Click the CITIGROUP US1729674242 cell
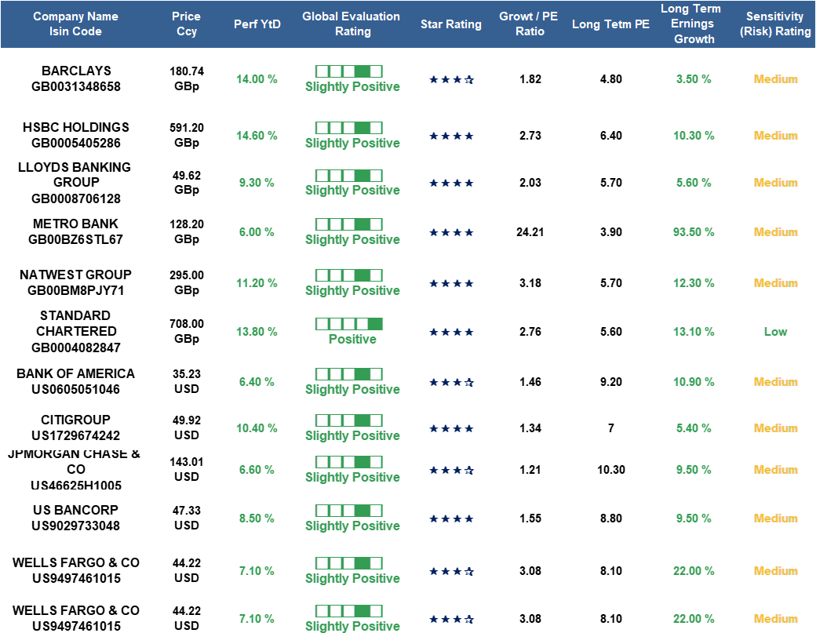Image resolution: width=816 pixels, height=644 pixels. point(76,428)
